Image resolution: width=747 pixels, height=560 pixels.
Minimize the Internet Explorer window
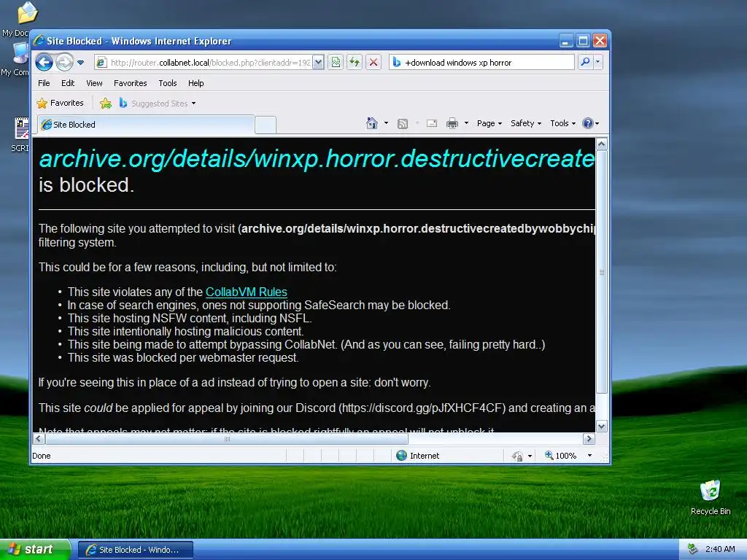click(565, 41)
